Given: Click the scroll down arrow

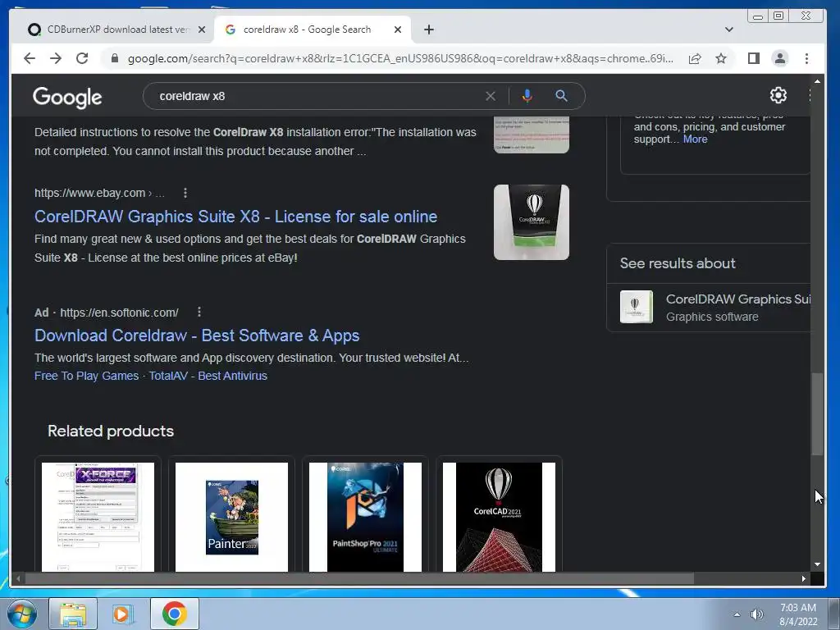Looking at the screenshot, I should click(x=817, y=564).
